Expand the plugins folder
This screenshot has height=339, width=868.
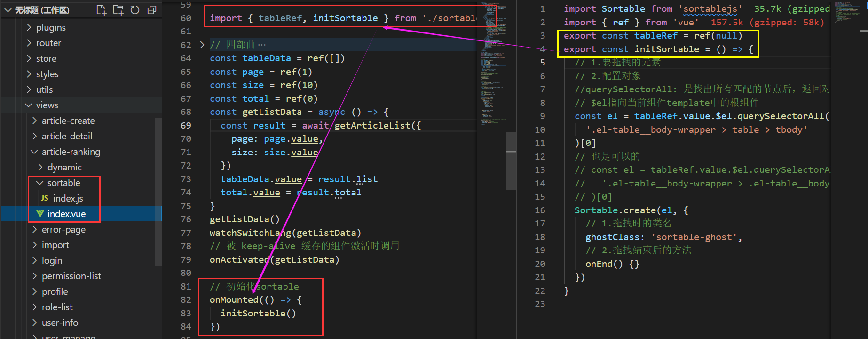click(29, 27)
